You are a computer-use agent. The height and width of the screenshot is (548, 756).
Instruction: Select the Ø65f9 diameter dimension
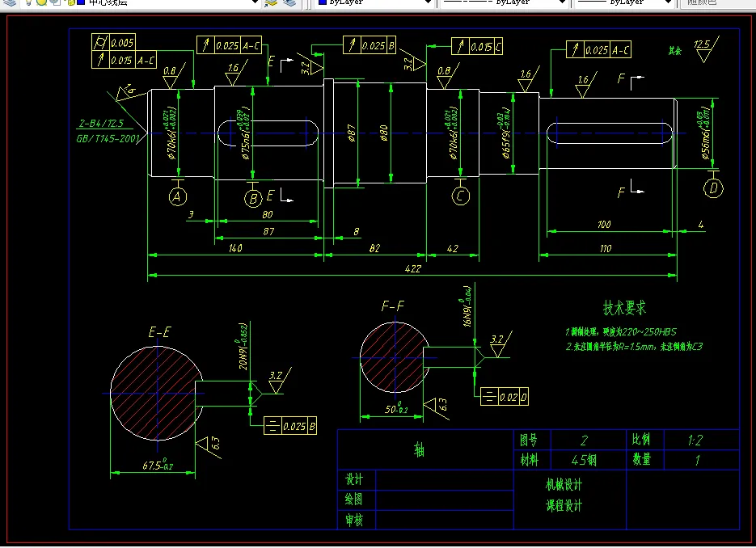[x=505, y=133]
